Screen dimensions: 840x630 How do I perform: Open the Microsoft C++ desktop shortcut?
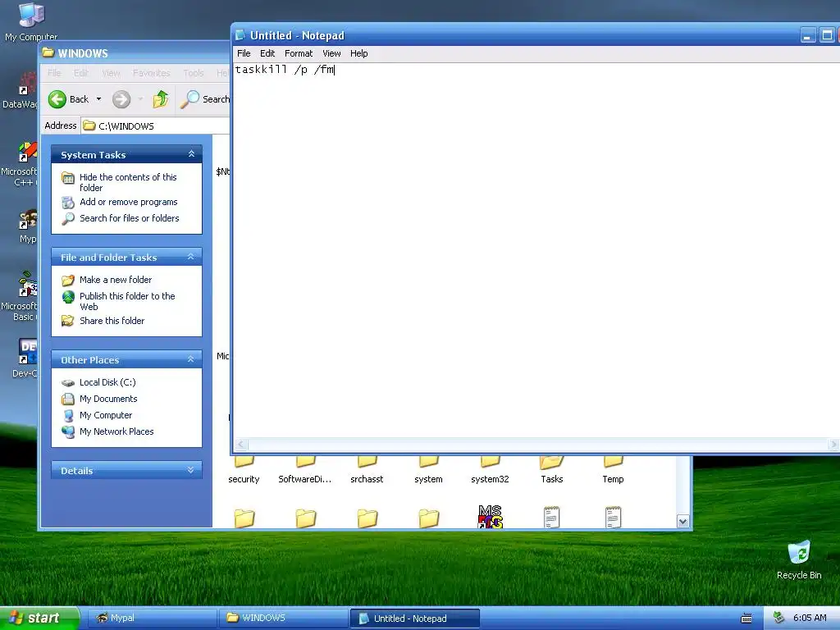pyautogui.click(x=28, y=152)
